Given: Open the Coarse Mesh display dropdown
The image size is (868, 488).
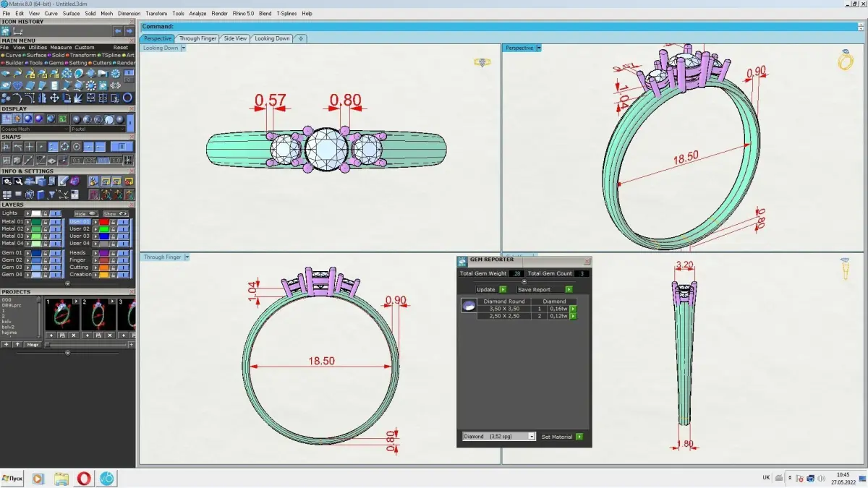Looking at the screenshot, I should (35, 129).
